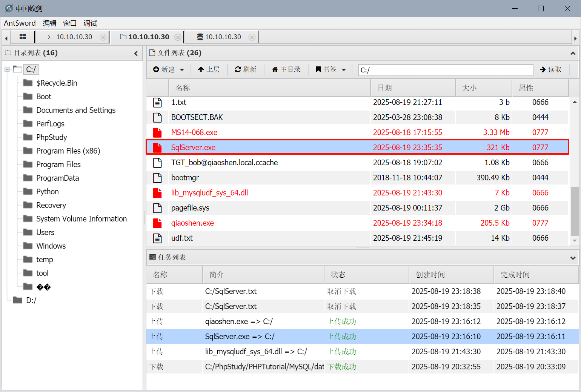The width and height of the screenshot is (581, 392).
Task: Open the PhpStudy folder in tree
Action: coord(52,137)
